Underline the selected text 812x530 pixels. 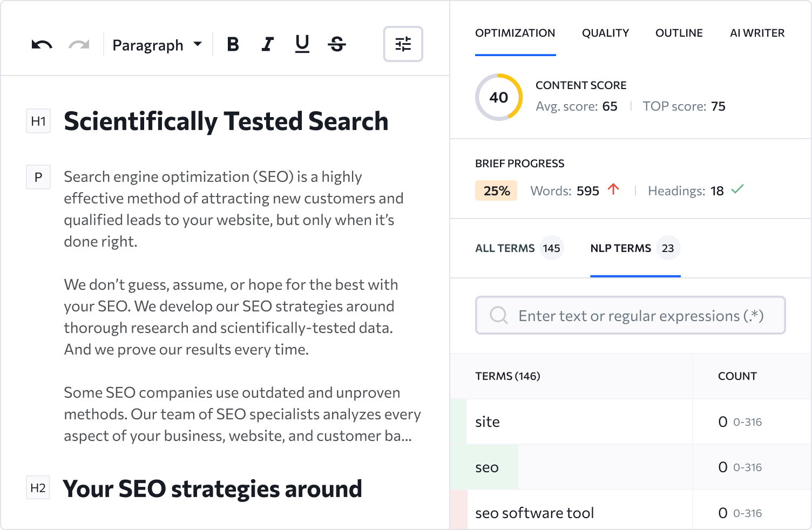tap(302, 44)
